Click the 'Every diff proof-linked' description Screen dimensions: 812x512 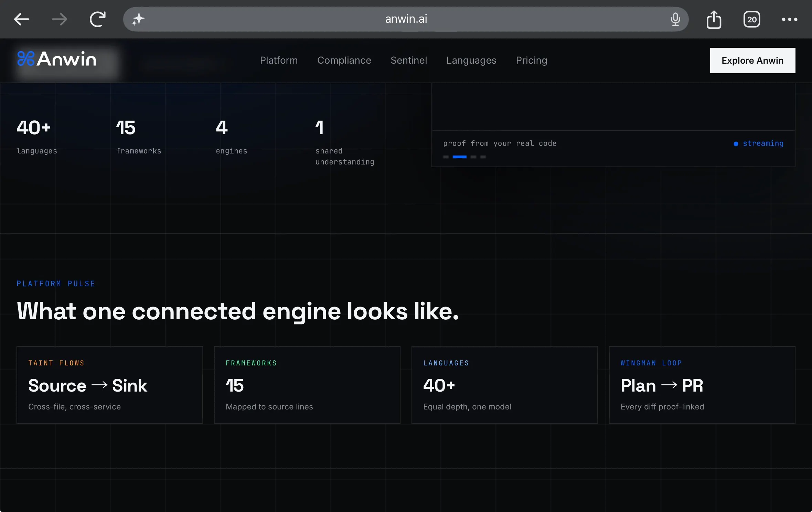662,407
